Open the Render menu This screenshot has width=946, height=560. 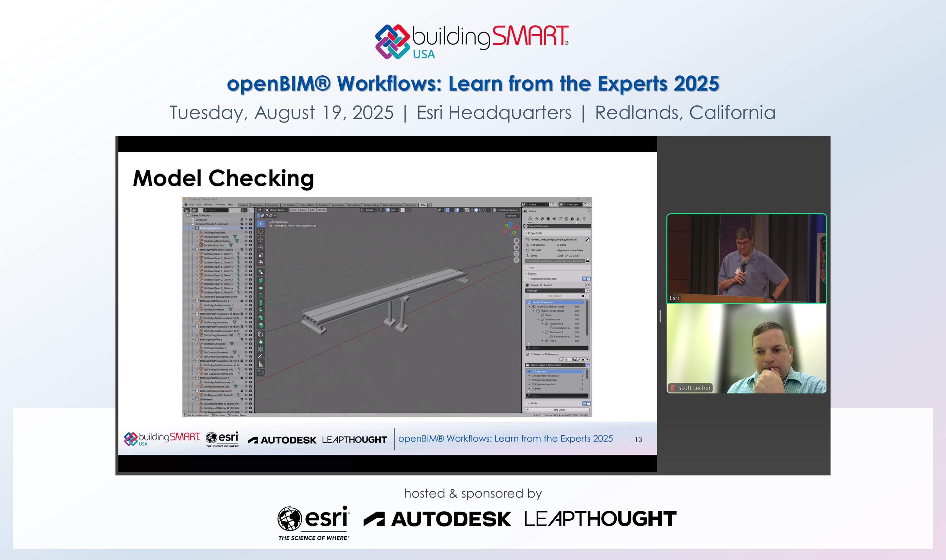tap(208, 205)
